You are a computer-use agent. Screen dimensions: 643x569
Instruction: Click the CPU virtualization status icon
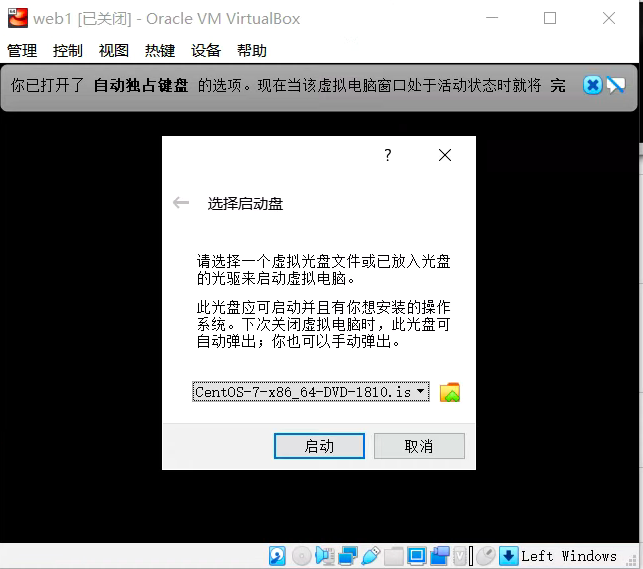click(x=460, y=556)
